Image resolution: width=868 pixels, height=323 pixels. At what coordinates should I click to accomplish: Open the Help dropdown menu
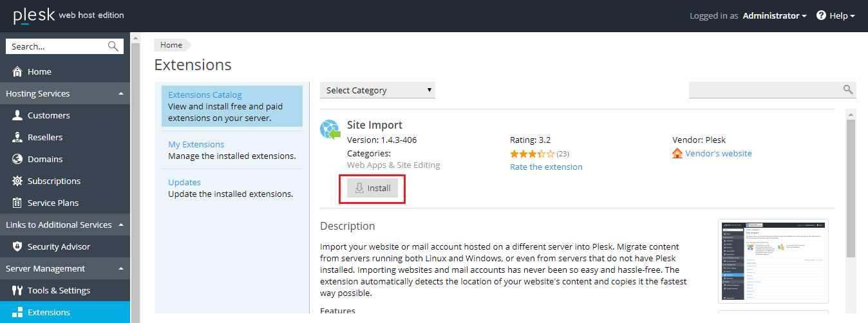click(x=836, y=15)
